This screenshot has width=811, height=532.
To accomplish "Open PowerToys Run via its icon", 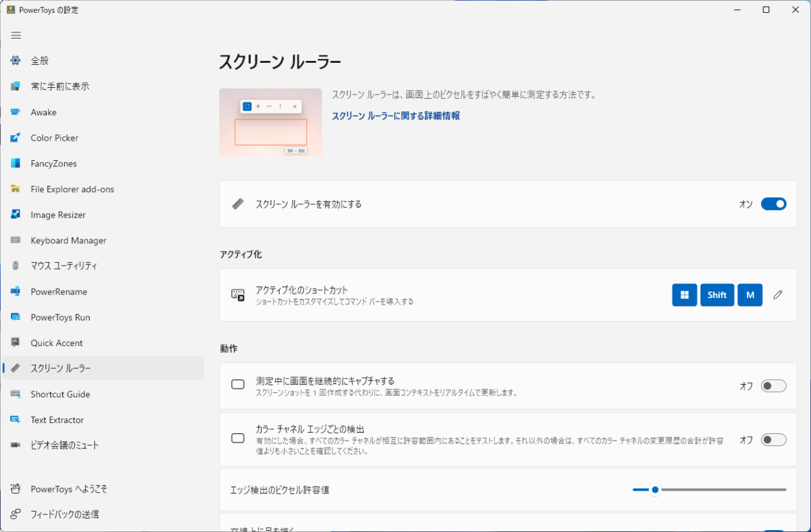I will [16, 318].
